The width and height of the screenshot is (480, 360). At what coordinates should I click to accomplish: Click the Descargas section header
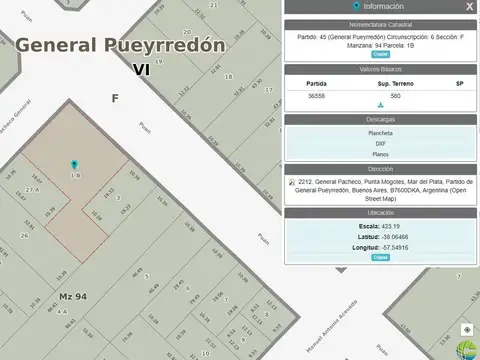(380, 119)
